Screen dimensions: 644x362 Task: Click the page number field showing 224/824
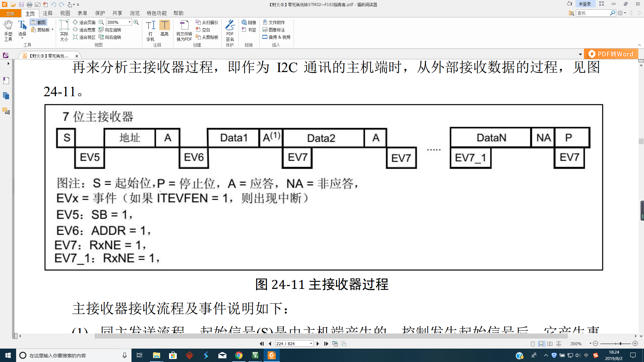tap(292, 343)
